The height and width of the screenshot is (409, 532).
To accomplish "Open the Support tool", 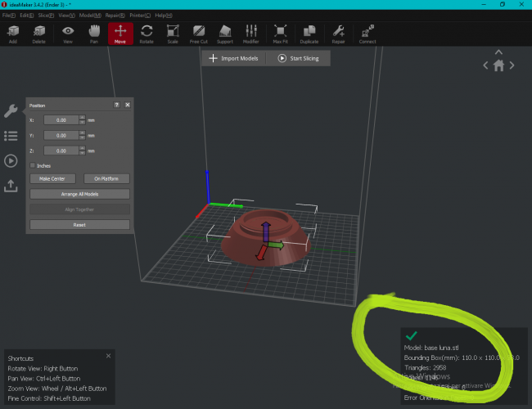I will (x=224, y=33).
